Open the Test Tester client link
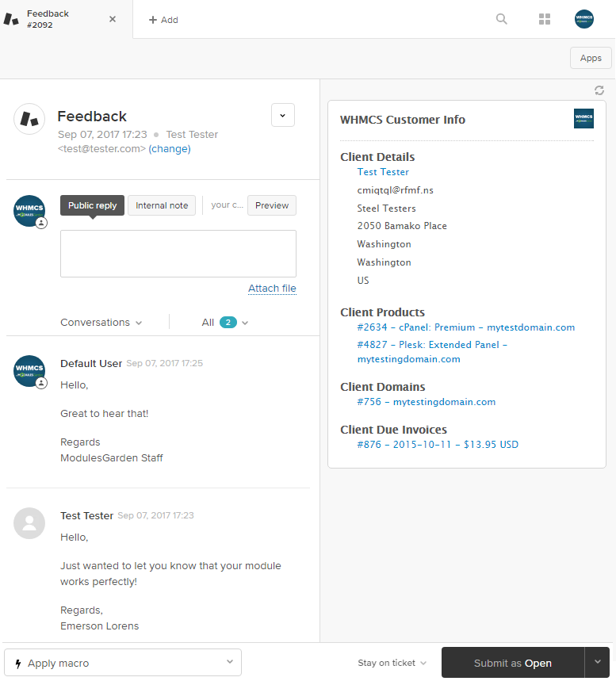616x681 pixels. click(x=383, y=172)
